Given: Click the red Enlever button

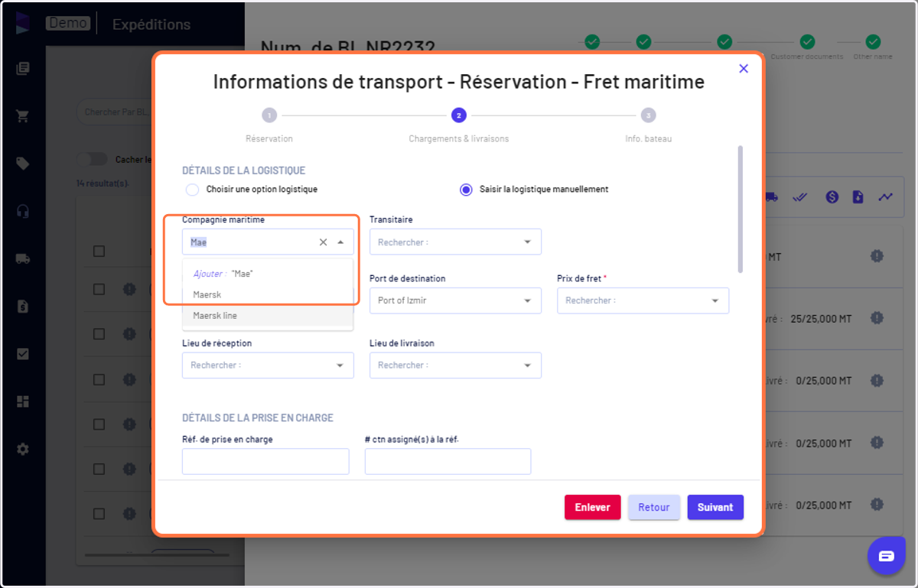Looking at the screenshot, I should point(593,507).
